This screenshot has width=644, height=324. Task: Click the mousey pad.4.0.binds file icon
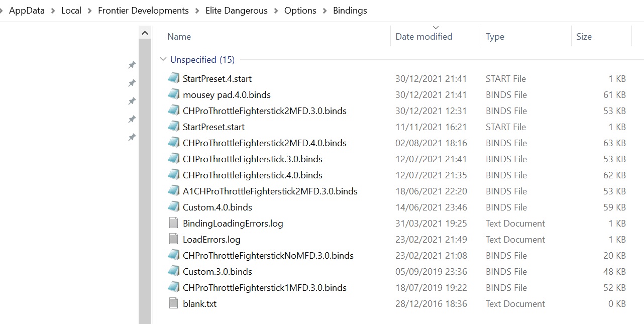point(174,94)
